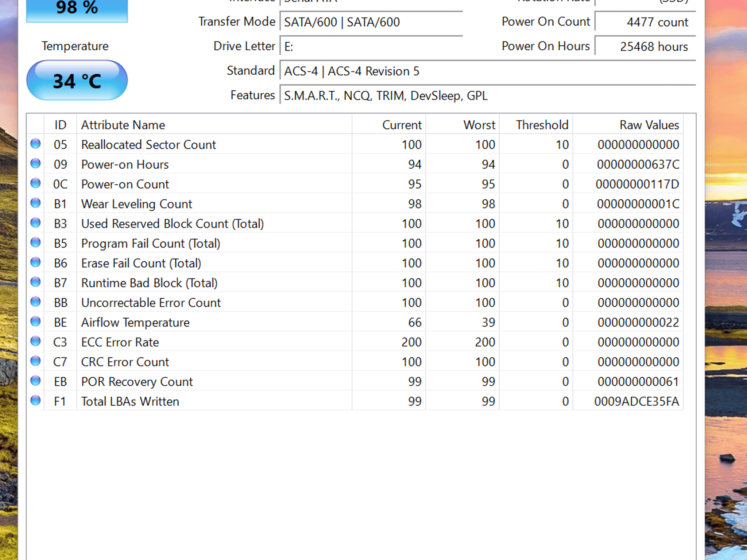This screenshot has height=560, width=747.
Task: Select the CRC Error Count attribute name
Action: pos(125,362)
